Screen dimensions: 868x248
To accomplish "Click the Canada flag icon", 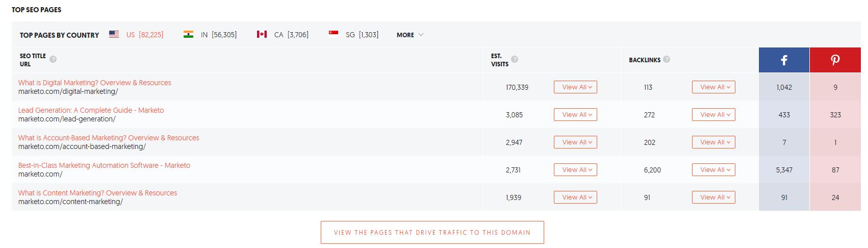I will tap(262, 34).
